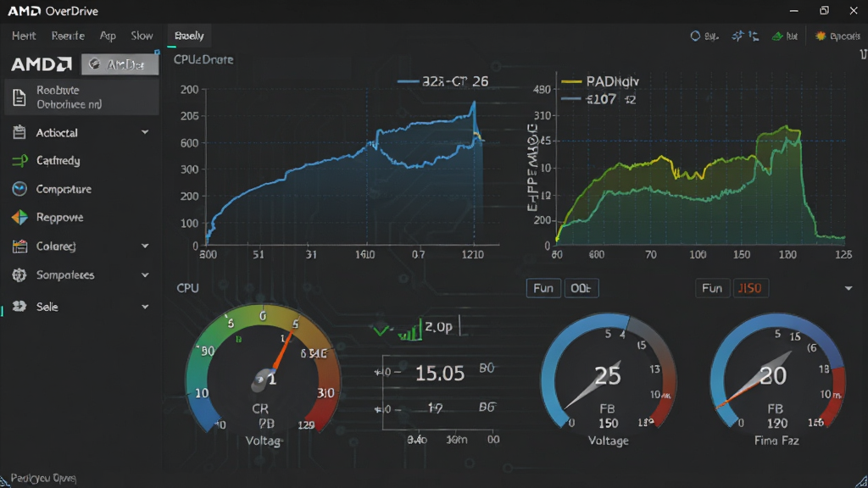Open the Reente menu
This screenshot has width=868, height=488.
coord(68,36)
